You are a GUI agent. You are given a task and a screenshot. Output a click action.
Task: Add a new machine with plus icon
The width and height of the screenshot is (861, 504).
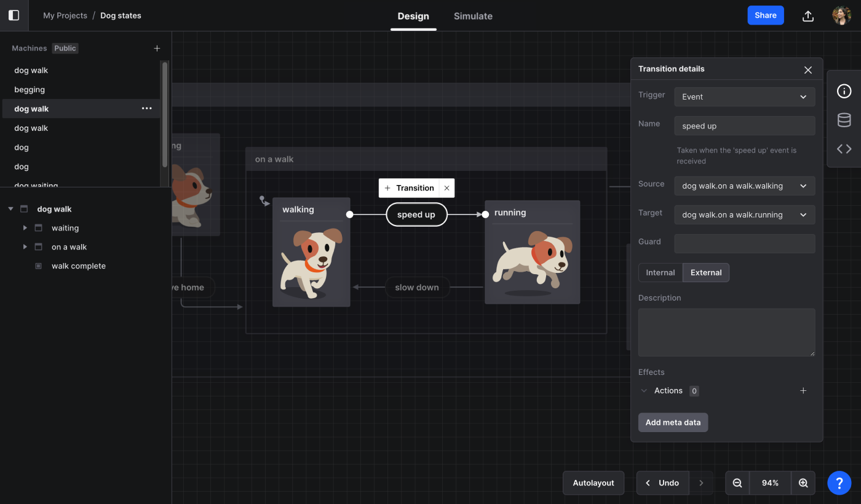point(157,49)
